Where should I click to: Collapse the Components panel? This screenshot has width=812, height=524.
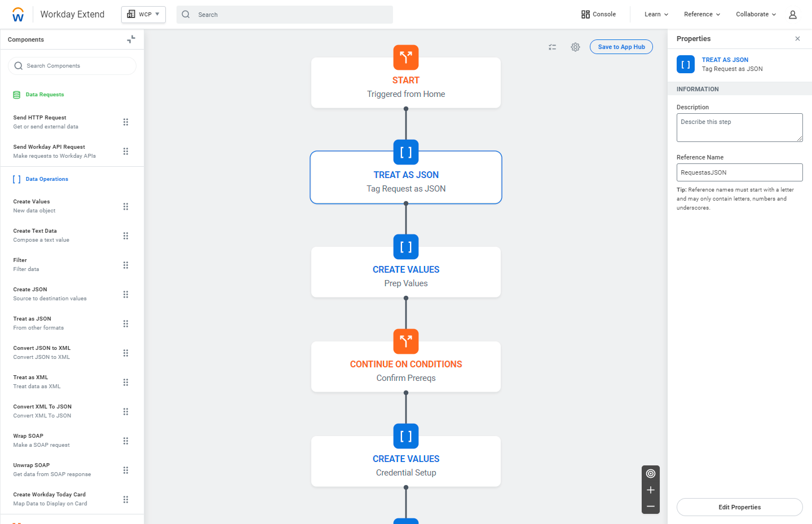pos(131,39)
